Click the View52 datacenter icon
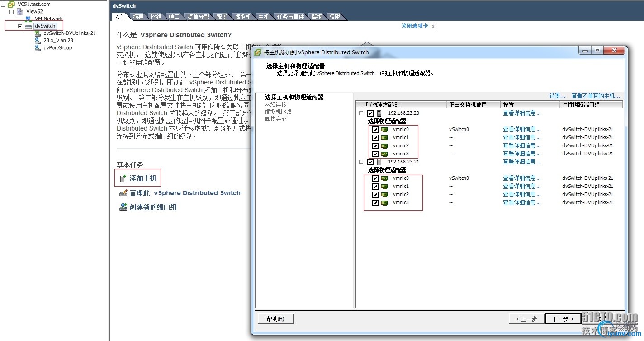This screenshot has width=644, height=341. click(x=20, y=11)
